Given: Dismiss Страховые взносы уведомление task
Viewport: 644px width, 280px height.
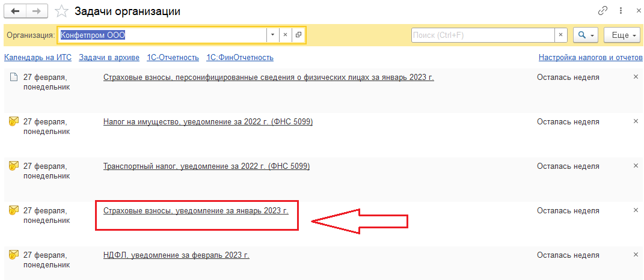Looking at the screenshot, I should tap(636, 210).
